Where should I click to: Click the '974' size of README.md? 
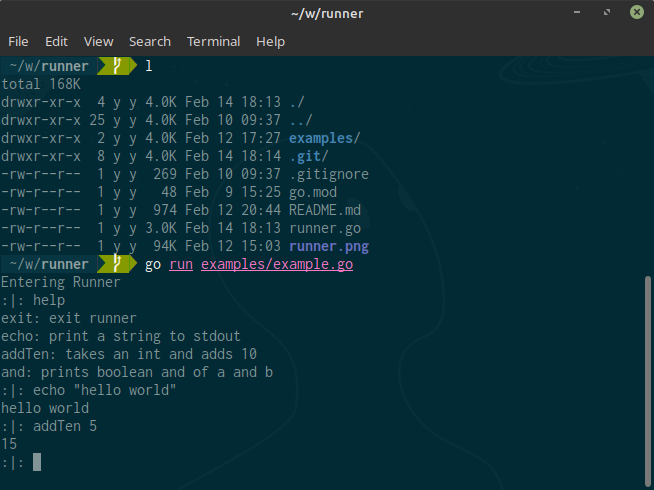point(165,210)
